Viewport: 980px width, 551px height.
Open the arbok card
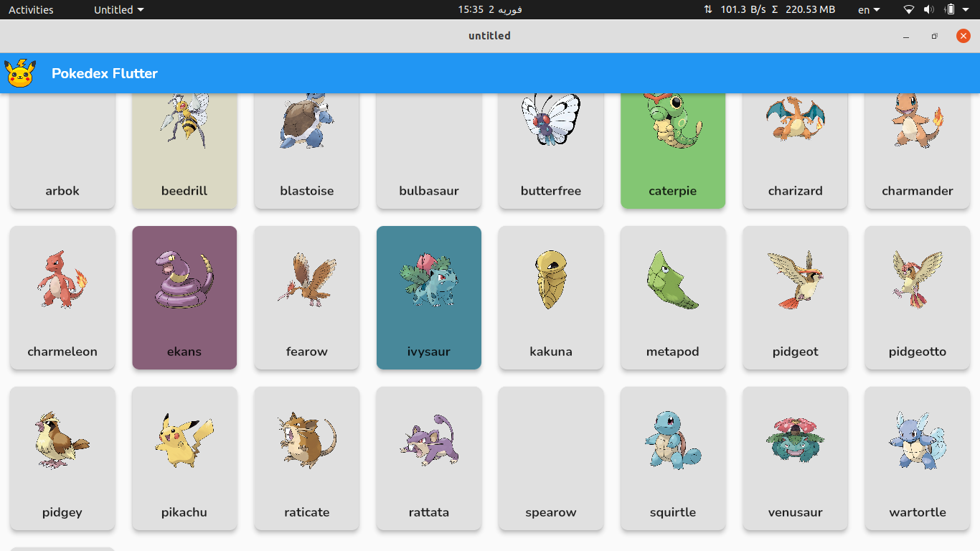coord(62,151)
